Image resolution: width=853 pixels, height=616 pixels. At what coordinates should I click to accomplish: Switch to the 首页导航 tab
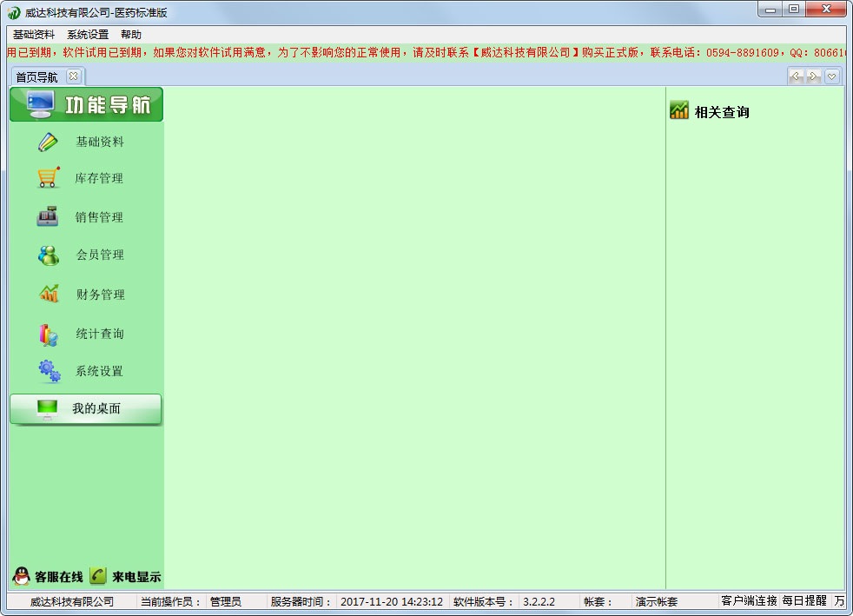point(36,76)
